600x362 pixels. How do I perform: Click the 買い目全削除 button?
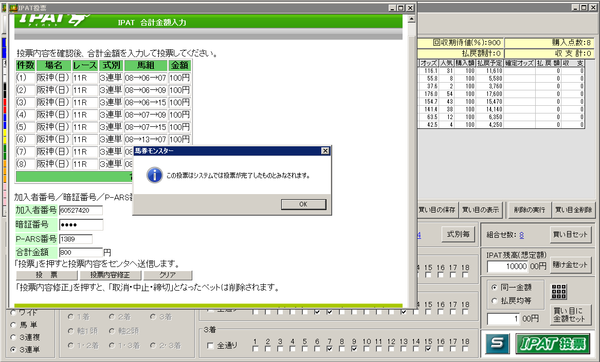(x=573, y=210)
